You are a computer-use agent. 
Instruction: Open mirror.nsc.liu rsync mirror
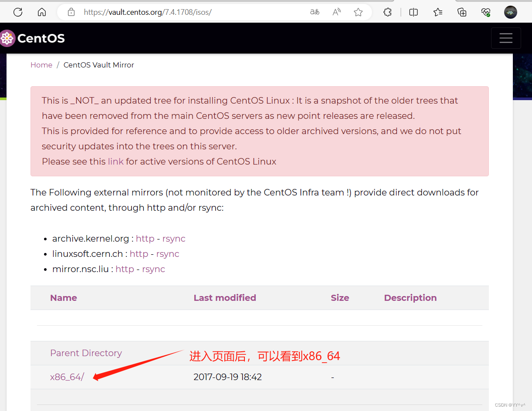coord(153,269)
